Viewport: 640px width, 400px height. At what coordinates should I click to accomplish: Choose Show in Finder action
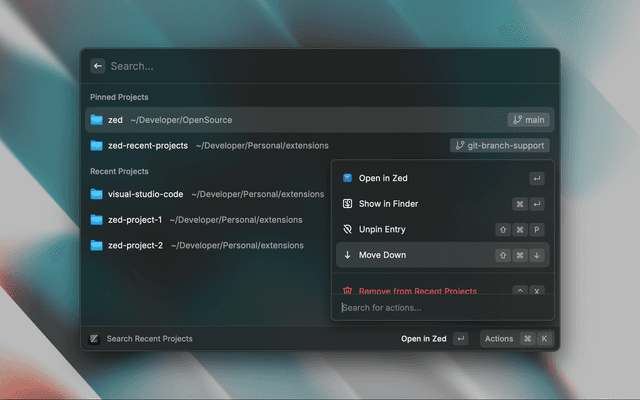click(390, 204)
